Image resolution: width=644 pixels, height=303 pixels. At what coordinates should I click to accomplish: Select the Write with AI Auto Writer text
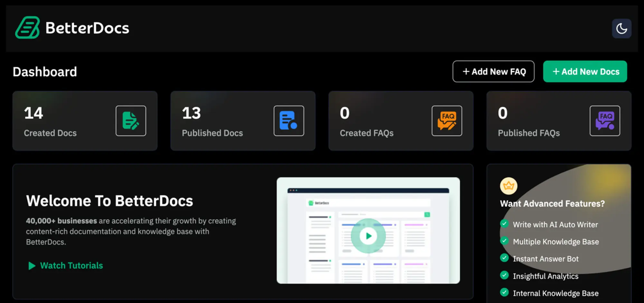point(555,225)
